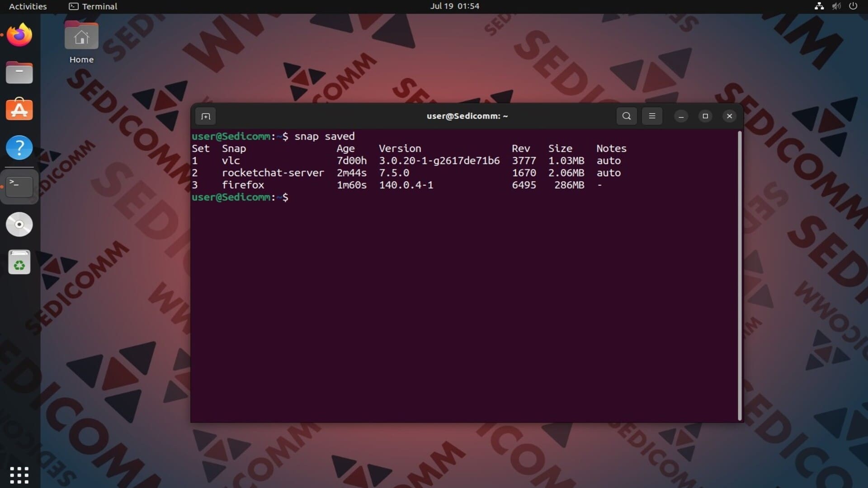The image size is (868, 488).
Task: Open the Trash from the dock
Action: tap(19, 262)
